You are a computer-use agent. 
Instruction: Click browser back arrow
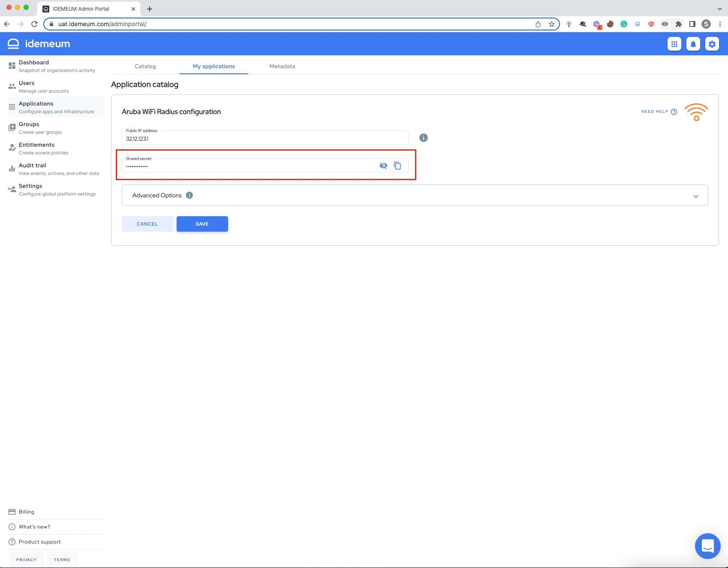[7, 24]
